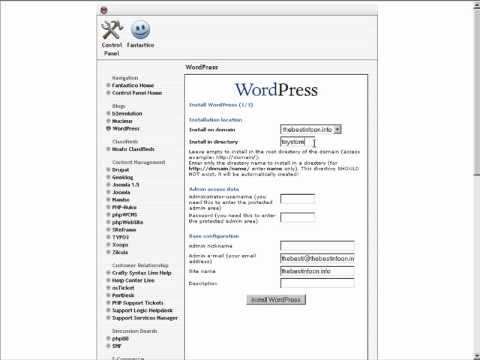Viewport: 480px width, 360px height.
Task: Select b2evolution in Blogs list
Action: [127, 113]
